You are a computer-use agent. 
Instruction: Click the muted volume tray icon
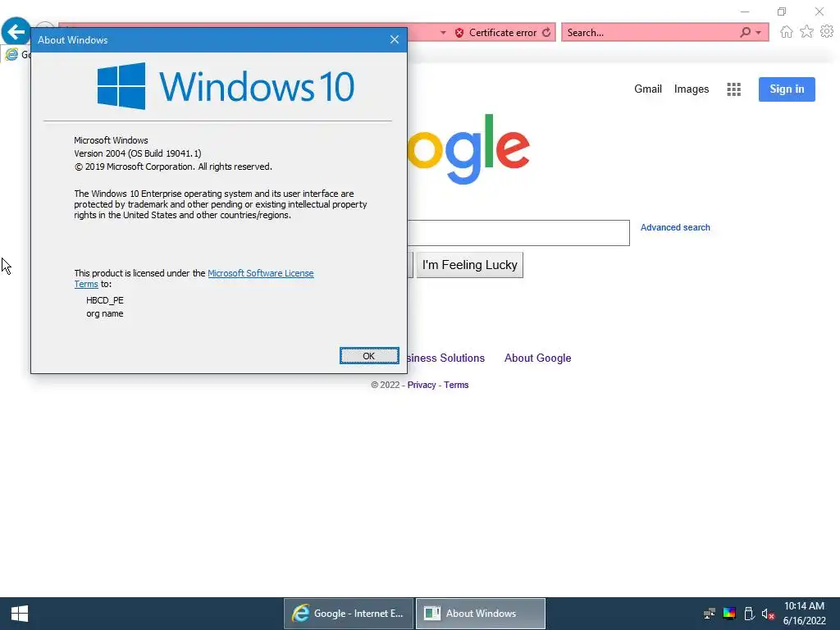tap(768, 614)
